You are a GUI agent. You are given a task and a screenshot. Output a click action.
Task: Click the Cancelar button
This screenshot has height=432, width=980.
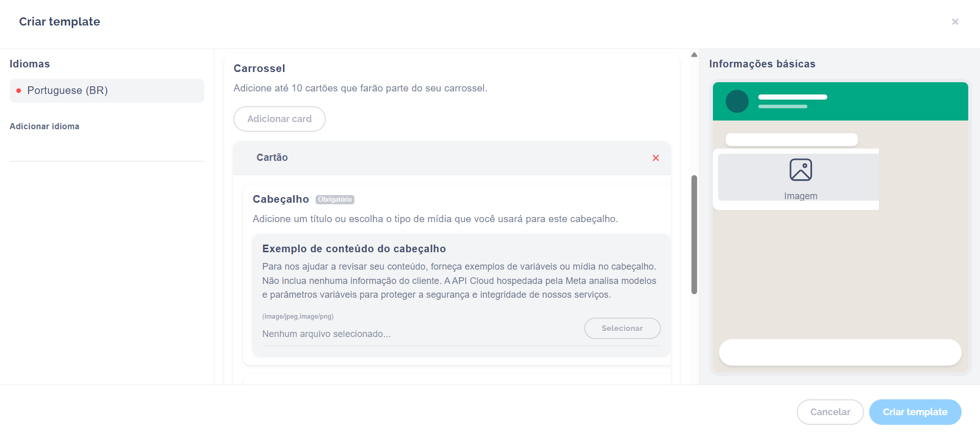pos(830,412)
